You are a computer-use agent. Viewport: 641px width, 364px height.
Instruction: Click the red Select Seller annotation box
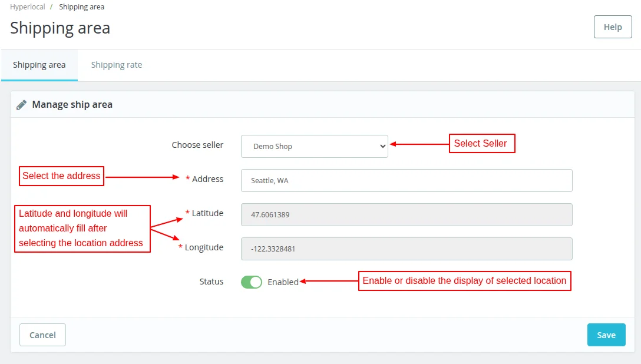coord(482,144)
